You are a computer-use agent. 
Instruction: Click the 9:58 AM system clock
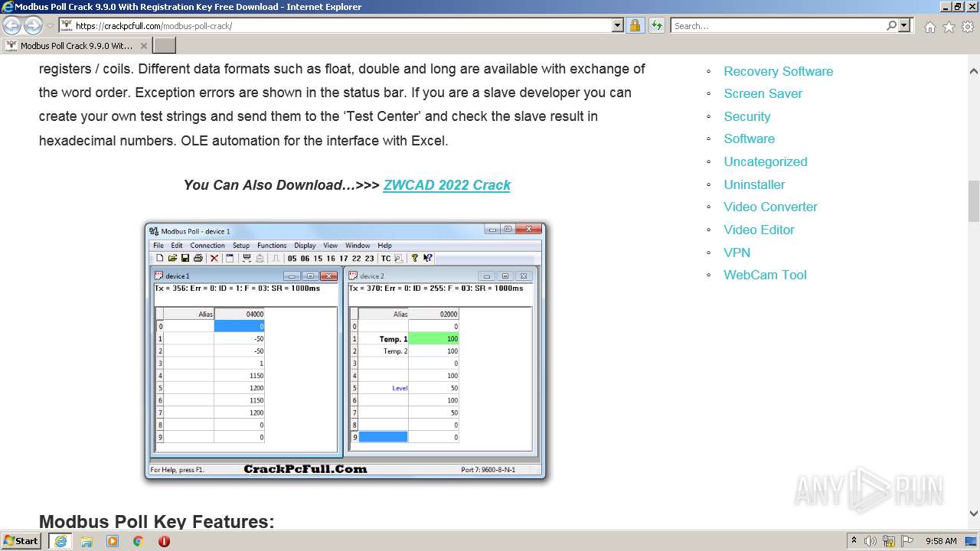[941, 541]
